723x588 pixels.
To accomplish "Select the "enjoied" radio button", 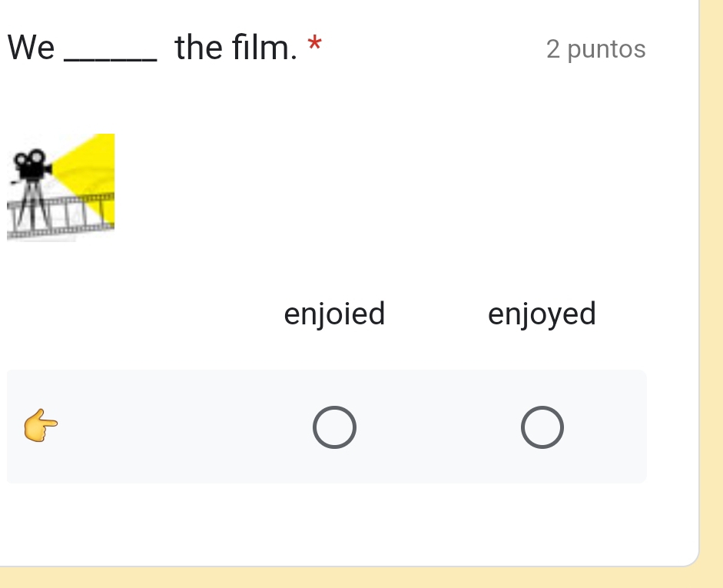I will point(334,427).
